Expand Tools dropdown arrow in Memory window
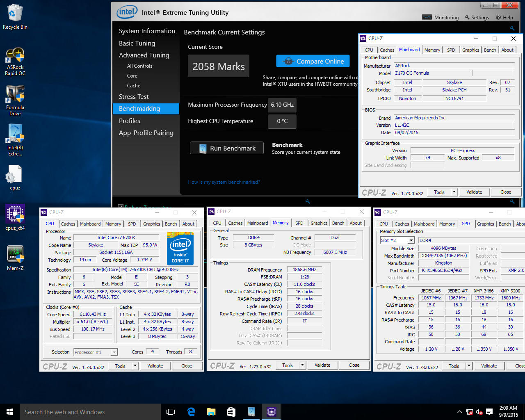Viewport: 525px width, 420px height. [x=302, y=365]
